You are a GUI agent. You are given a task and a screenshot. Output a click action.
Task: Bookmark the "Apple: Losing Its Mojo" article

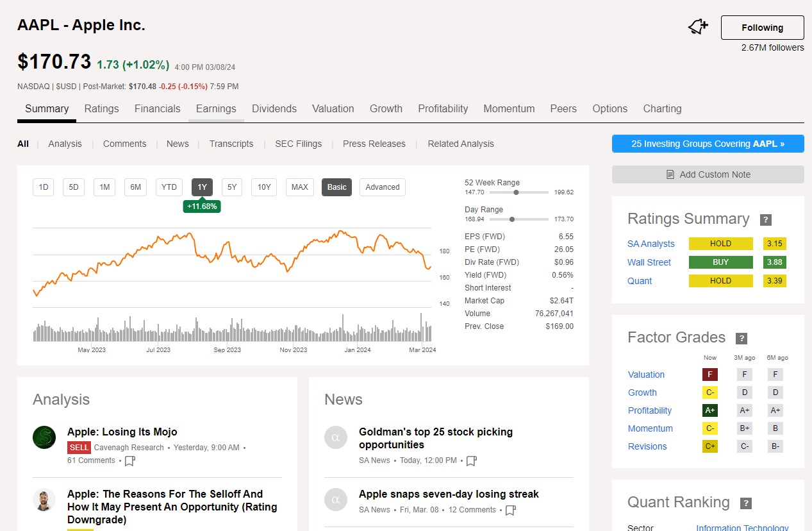point(129,460)
